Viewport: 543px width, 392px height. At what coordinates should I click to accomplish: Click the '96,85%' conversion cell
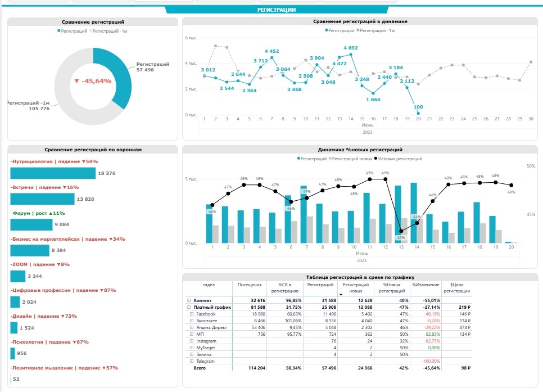click(x=293, y=300)
